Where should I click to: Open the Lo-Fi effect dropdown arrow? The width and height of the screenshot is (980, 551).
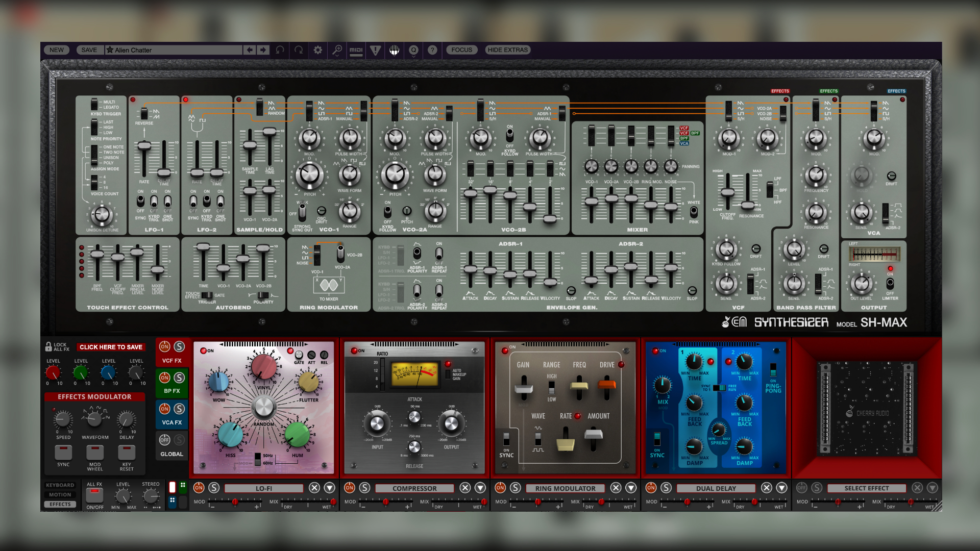330,488
